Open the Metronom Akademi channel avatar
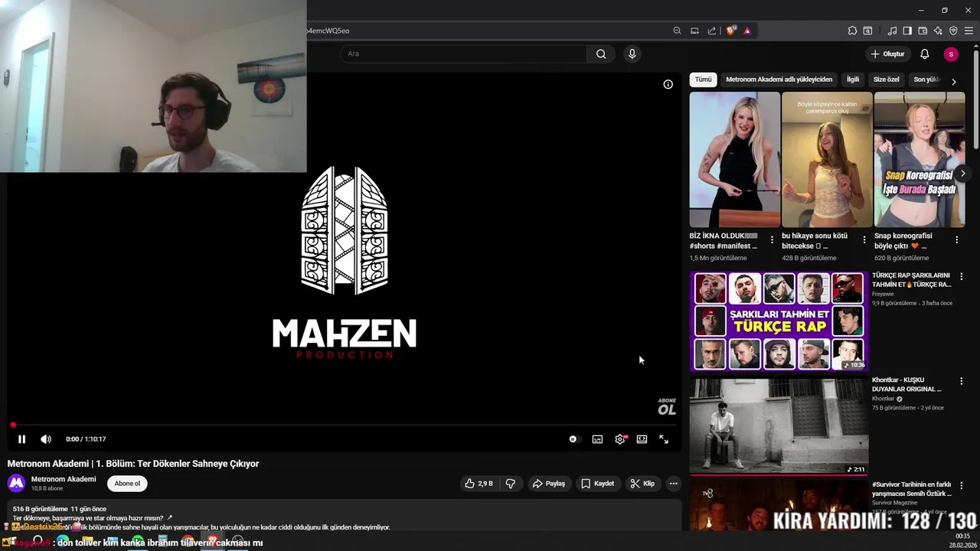 pyautogui.click(x=16, y=483)
